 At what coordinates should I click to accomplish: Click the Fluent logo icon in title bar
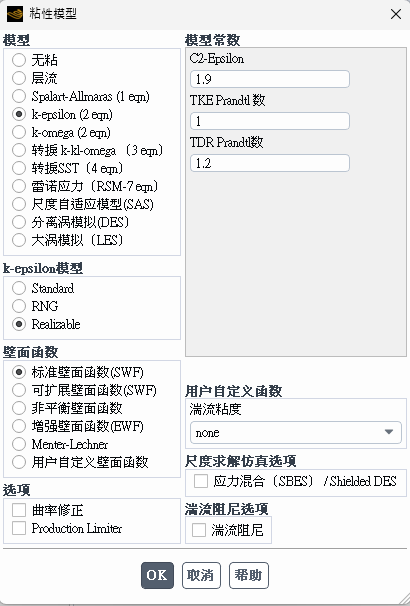point(15,14)
